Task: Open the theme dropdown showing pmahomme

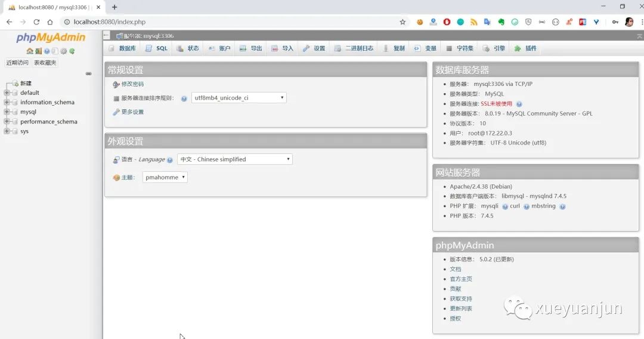Action: 165,177
